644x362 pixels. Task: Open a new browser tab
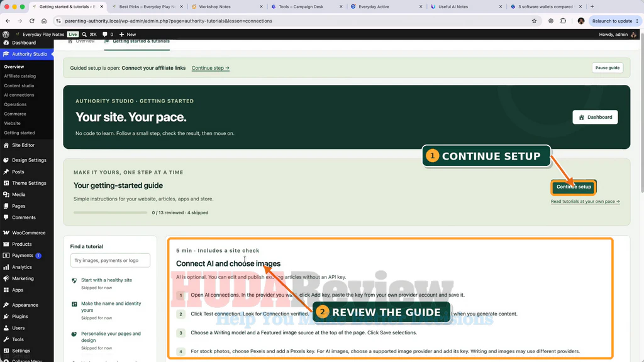[592, 6]
